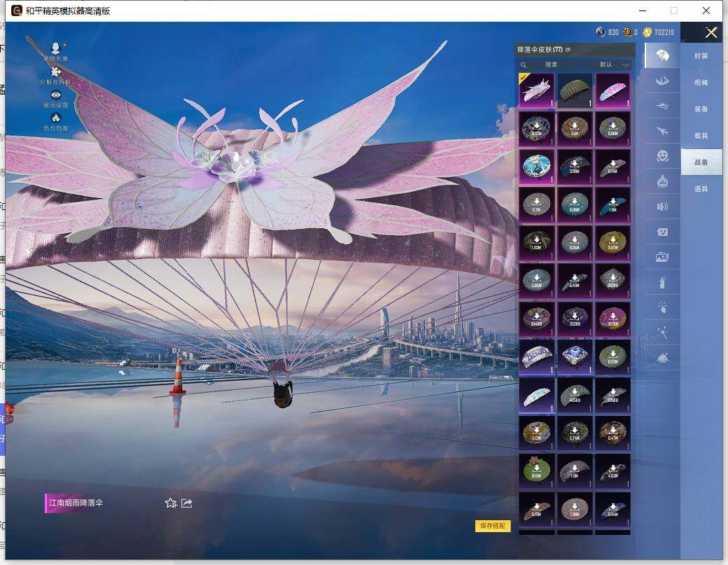728x565 pixels.
Task: Download the 4.63M gray wing parachute skin
Action: [x=613, y=470]
